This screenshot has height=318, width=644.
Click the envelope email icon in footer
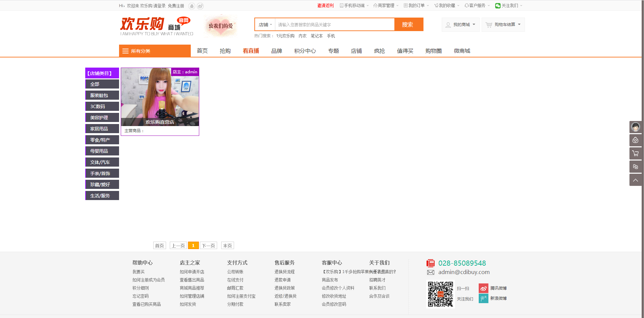(431, 272)
